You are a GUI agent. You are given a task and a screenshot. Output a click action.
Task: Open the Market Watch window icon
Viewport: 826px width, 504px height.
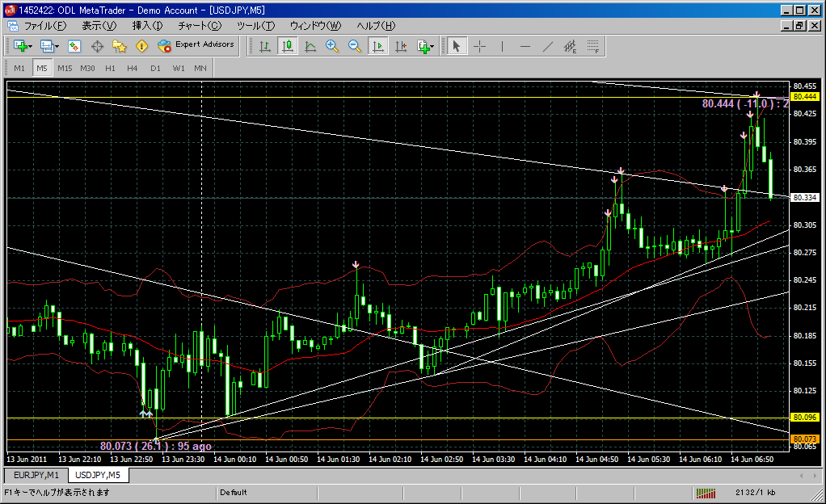[74, 46]
